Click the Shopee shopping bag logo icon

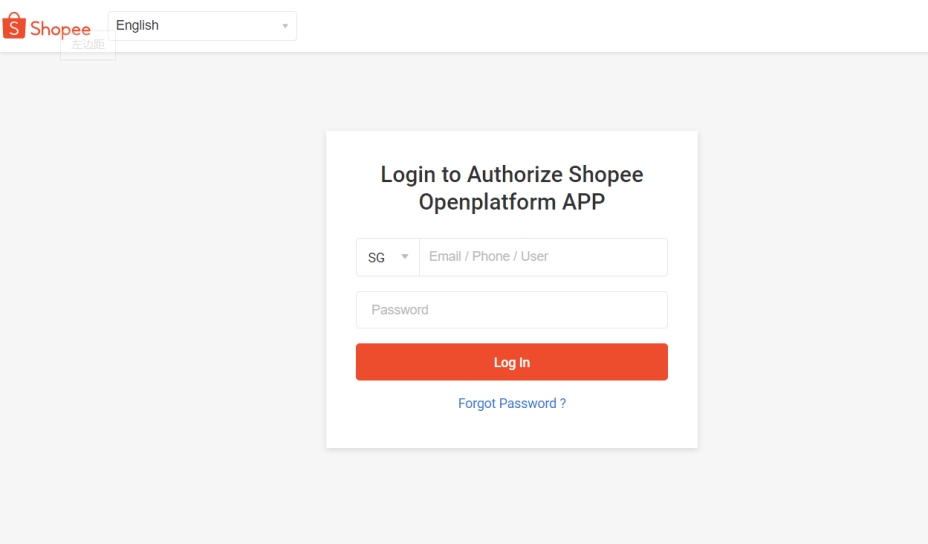click(13, 27)
